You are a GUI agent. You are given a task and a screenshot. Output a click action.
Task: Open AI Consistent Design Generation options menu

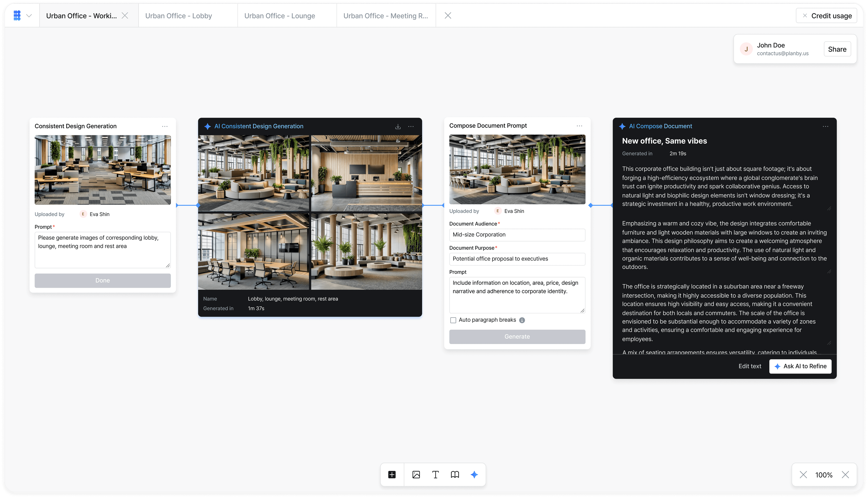tap(411, 127)
